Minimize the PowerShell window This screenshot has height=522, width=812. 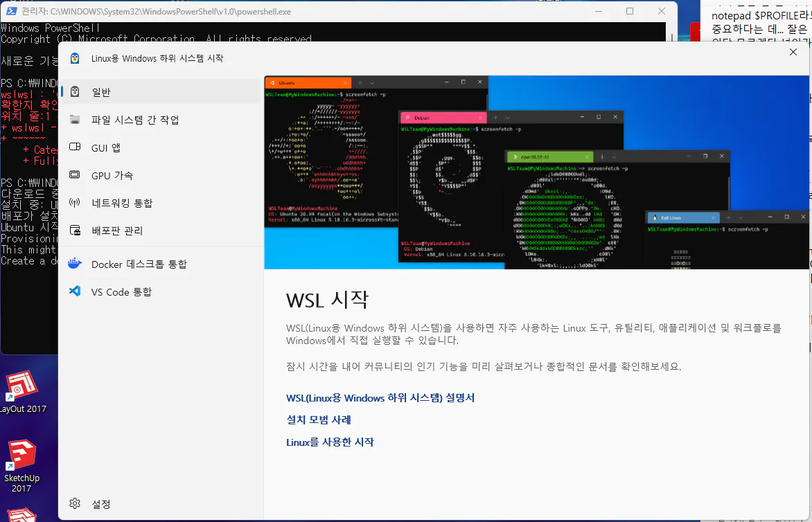(598, 11)
